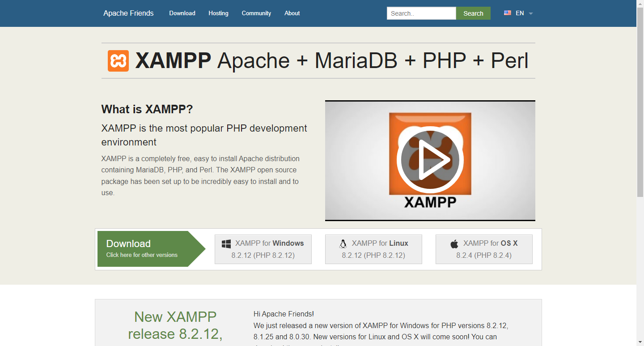Image resolution: width=644 pixels, height=346 pixels.
Task: Click 'XAMPP is the most popular' subtitle
Action: click(x=204, y=135)
